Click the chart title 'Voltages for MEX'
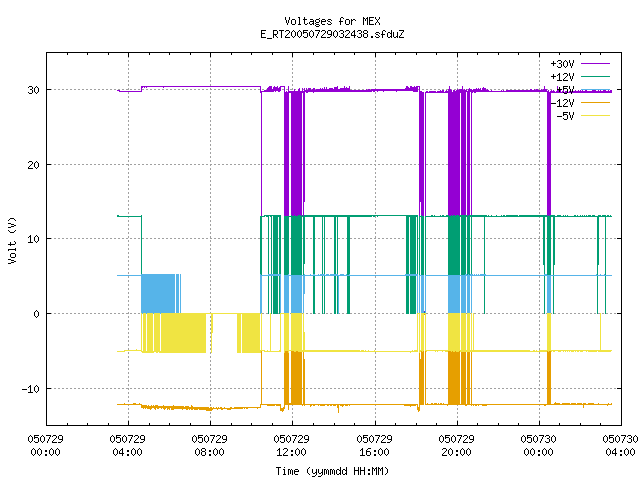The image size is (640, 480). pos(332,21)
